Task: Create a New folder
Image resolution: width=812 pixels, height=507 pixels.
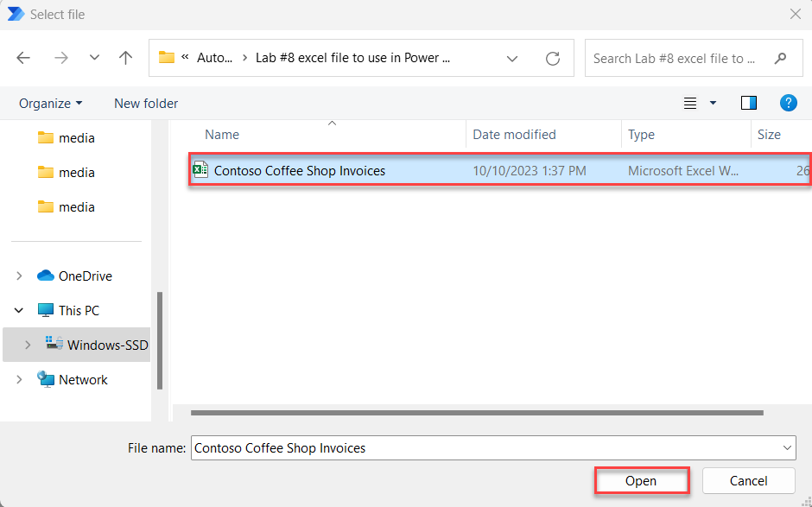Action: [146, 104]
